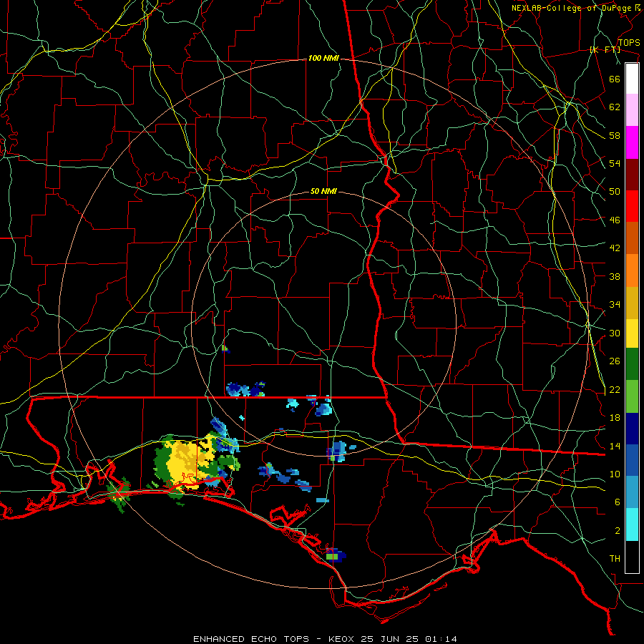Click the "62" legend value

tap(615, 107)
